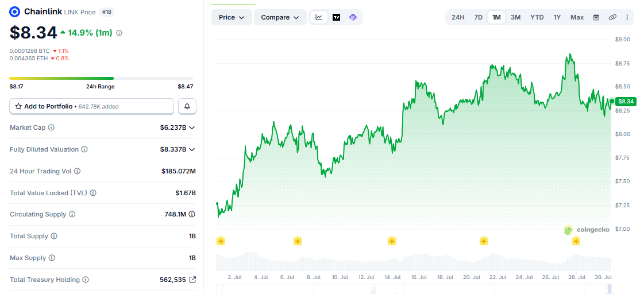Click the Chainlink logo icon
The height and width of the screenshot is (294, 644).
click(x=15, y=12)
